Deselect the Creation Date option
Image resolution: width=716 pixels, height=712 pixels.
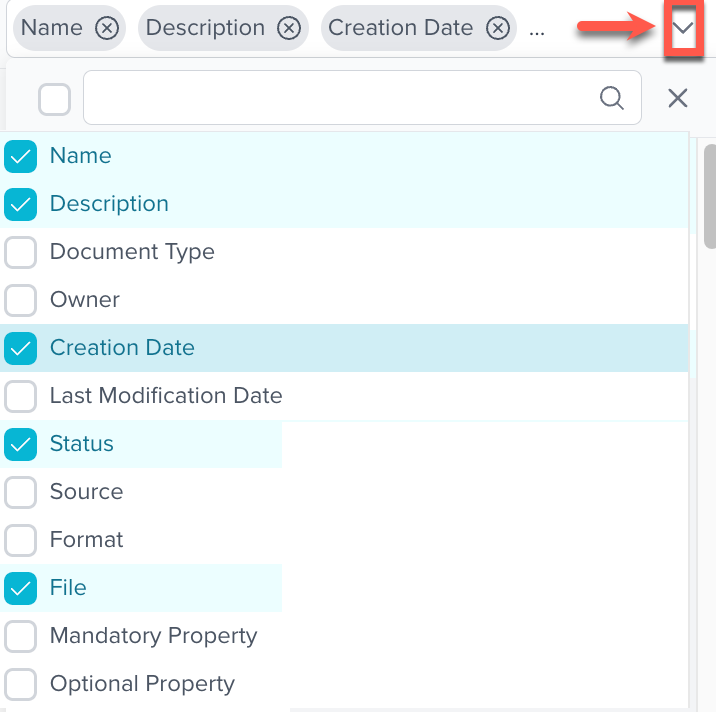[x=21, y=348]
